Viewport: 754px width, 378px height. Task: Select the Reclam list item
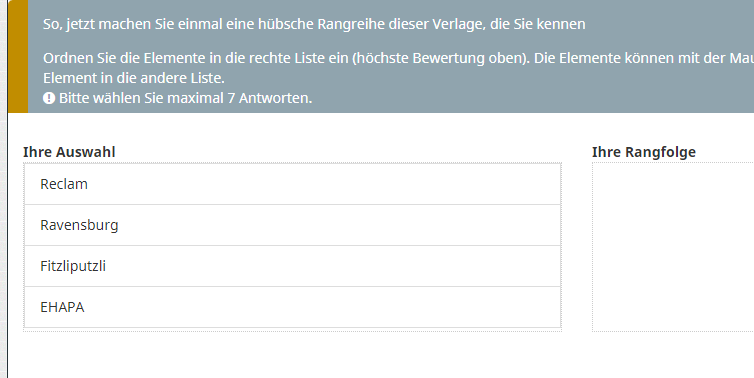pyautogui.click(x=292, y=184)
